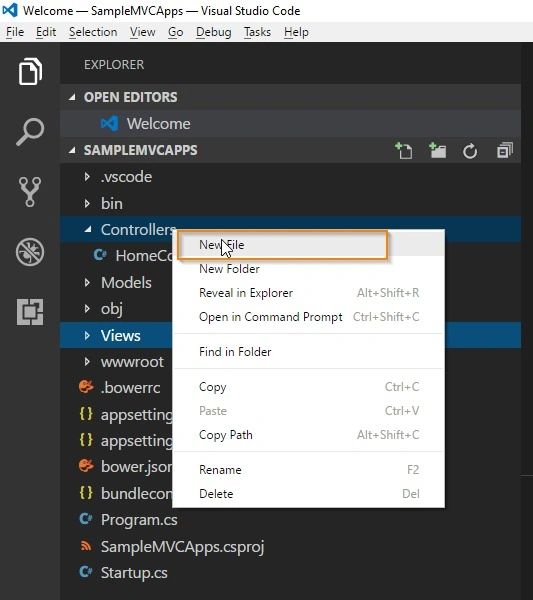Open the Explorer view in activity bar
Viewport: 533px width, 600px height.
(30, 71)
